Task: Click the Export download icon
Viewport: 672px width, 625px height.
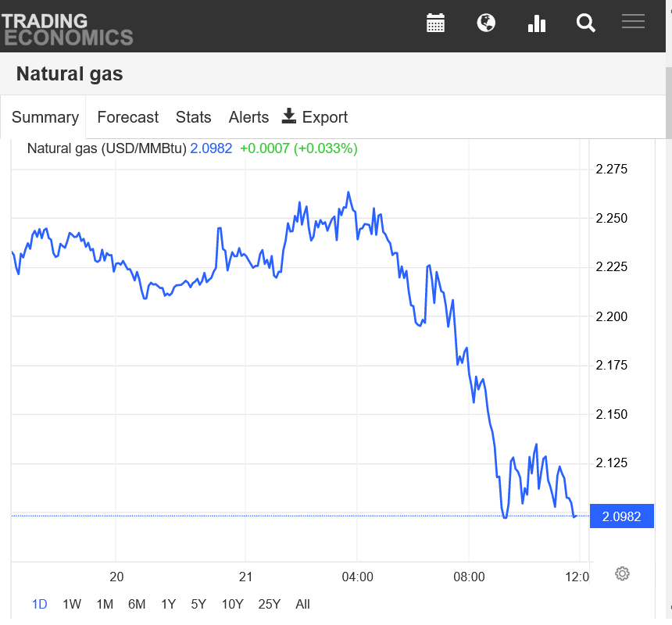Action: coord(289,116)
